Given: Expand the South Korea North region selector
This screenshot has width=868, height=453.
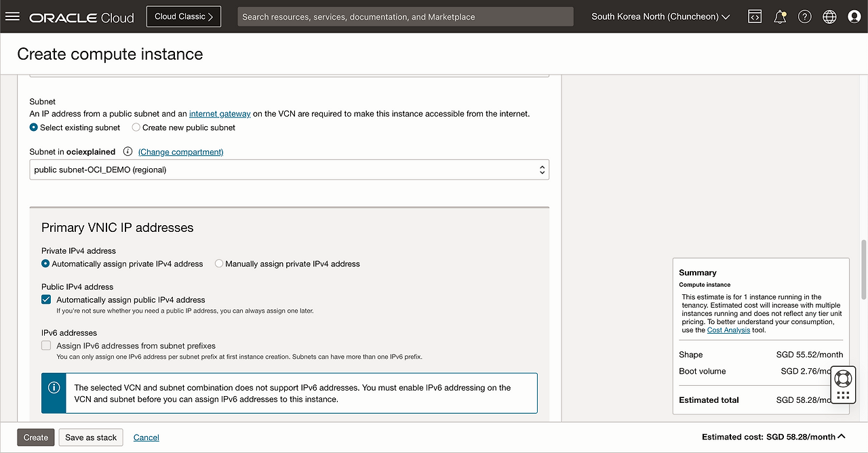Looking at the screenshot, I should point(660,17).
